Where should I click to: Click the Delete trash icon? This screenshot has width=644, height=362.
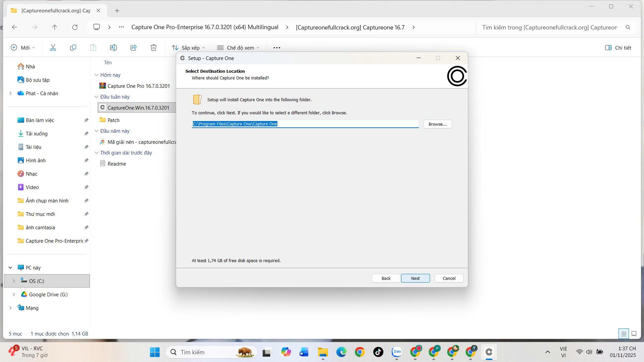click(154, 48)
